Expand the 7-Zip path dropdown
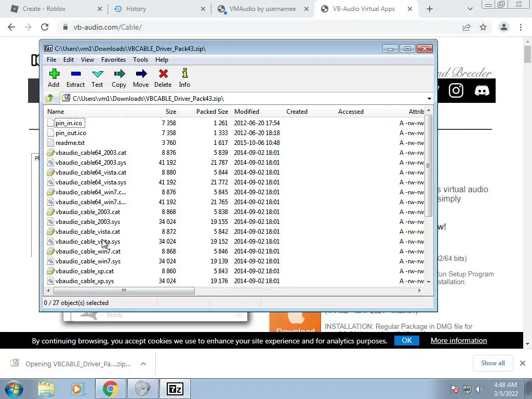 [429, 99]
